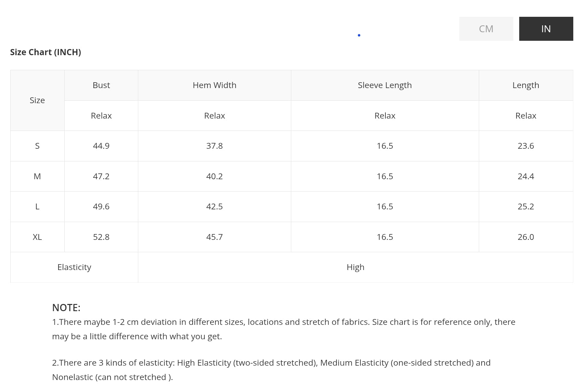Select the M size row label

(37, 176)
